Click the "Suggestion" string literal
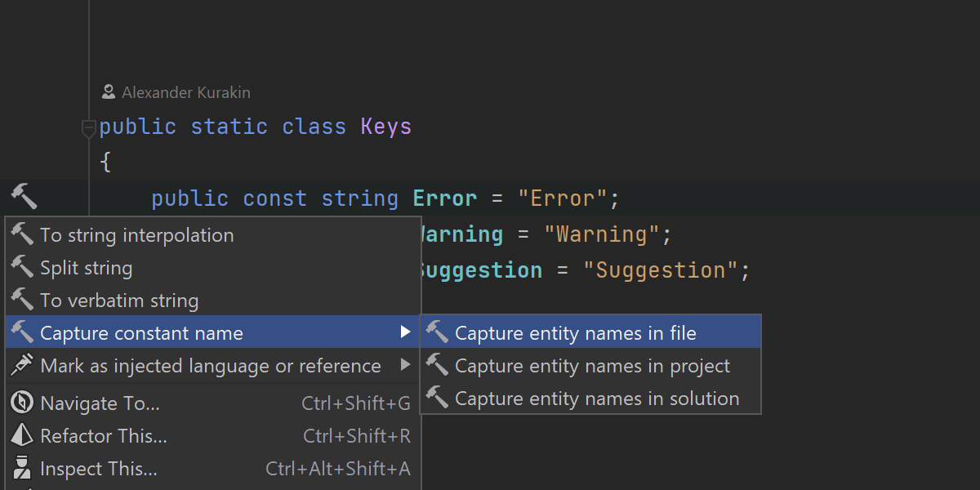 pyautogui.click(x=664, y=270)
